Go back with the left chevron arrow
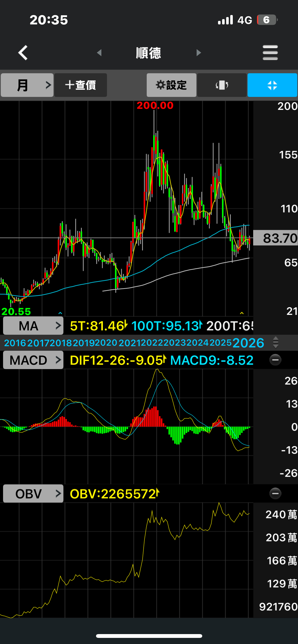The image size is (298, 644). [23, 53]
